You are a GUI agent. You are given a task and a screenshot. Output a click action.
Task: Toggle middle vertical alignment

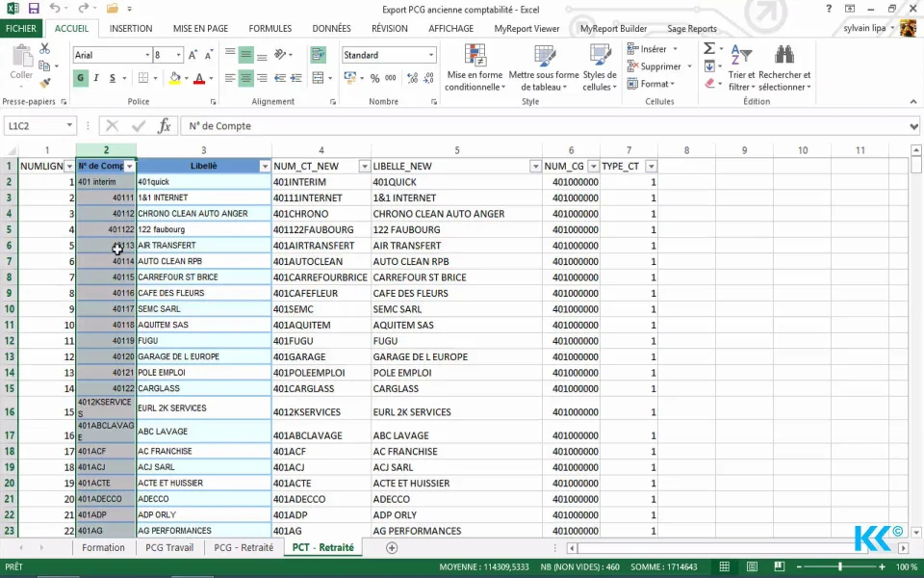coord(245,55)
